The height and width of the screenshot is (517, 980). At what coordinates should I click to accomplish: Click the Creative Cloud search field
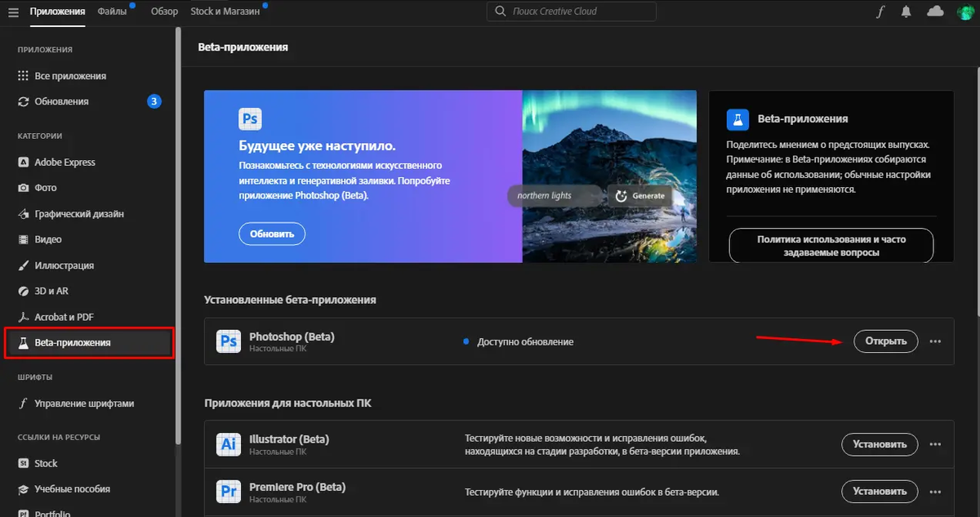(x=572, y=11)
